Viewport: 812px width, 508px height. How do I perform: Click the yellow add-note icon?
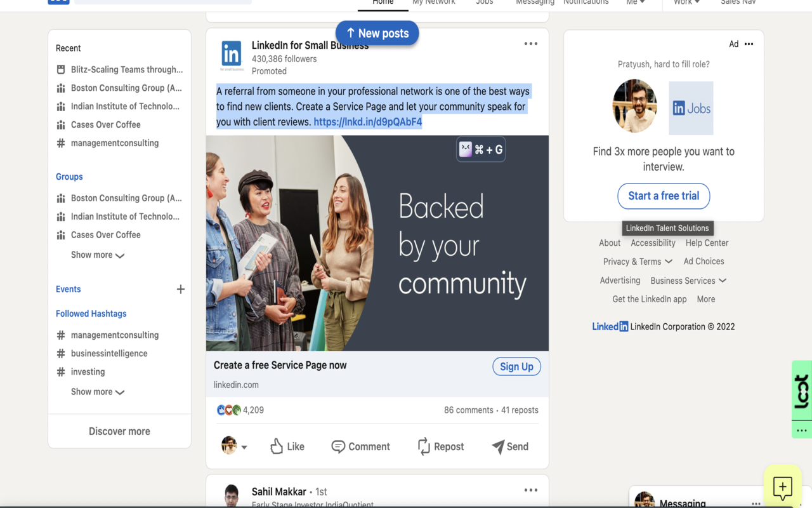pyautogui.click(x=783, y=488)
